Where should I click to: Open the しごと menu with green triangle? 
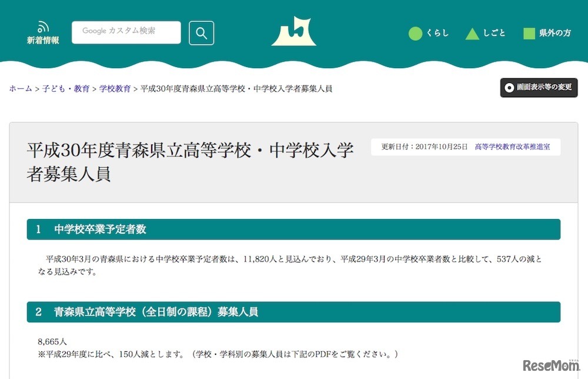coord(485,34)
